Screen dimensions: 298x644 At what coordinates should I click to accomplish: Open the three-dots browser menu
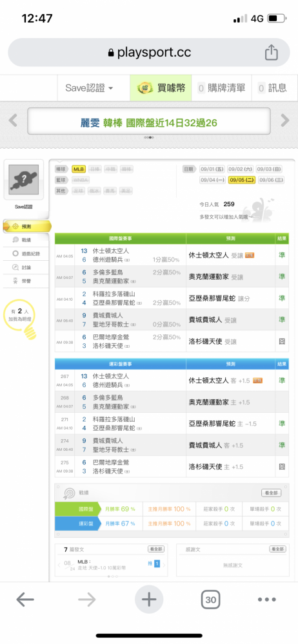[x=267, y=600]
